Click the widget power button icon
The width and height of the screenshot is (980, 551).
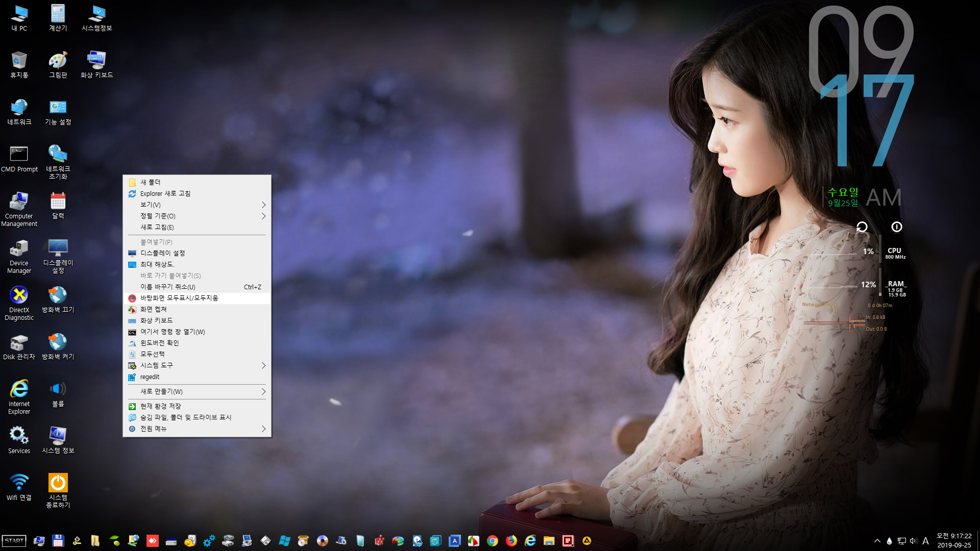point(897,227)
